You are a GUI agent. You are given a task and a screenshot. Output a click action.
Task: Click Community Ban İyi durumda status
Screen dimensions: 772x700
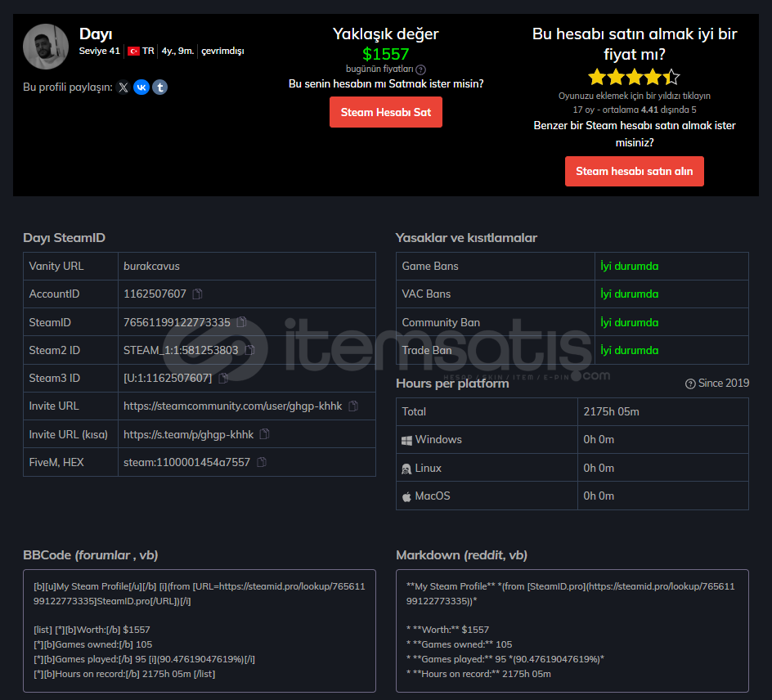pos(629,322)
